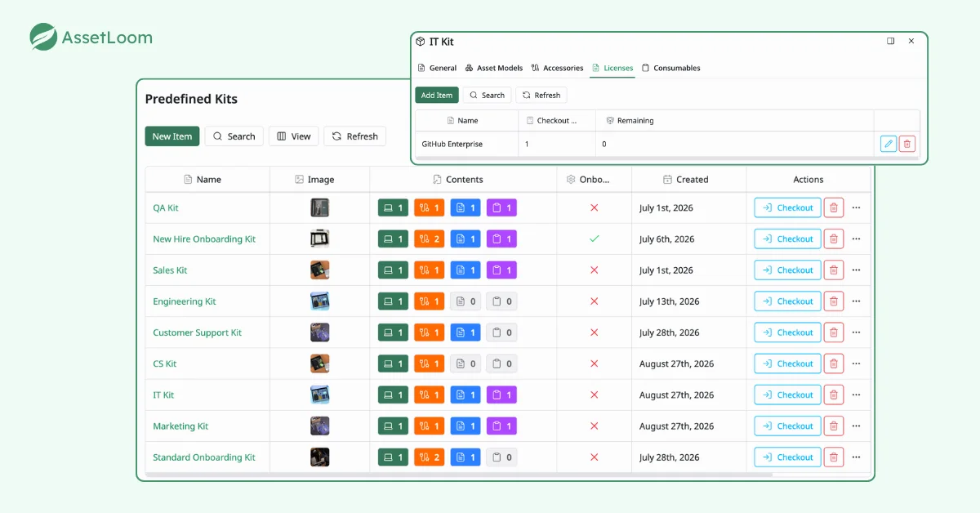Delete the QA Kit using its trash icon

(833, 207)
